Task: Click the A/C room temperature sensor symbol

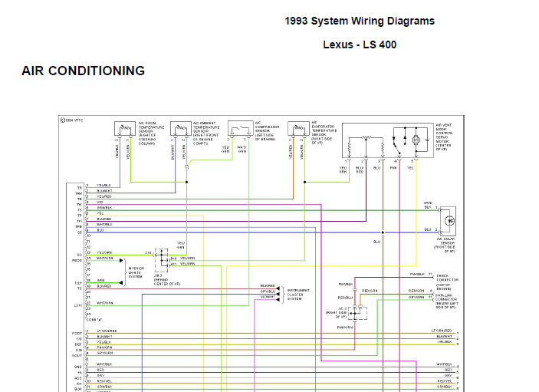Action: click(125, 129)
